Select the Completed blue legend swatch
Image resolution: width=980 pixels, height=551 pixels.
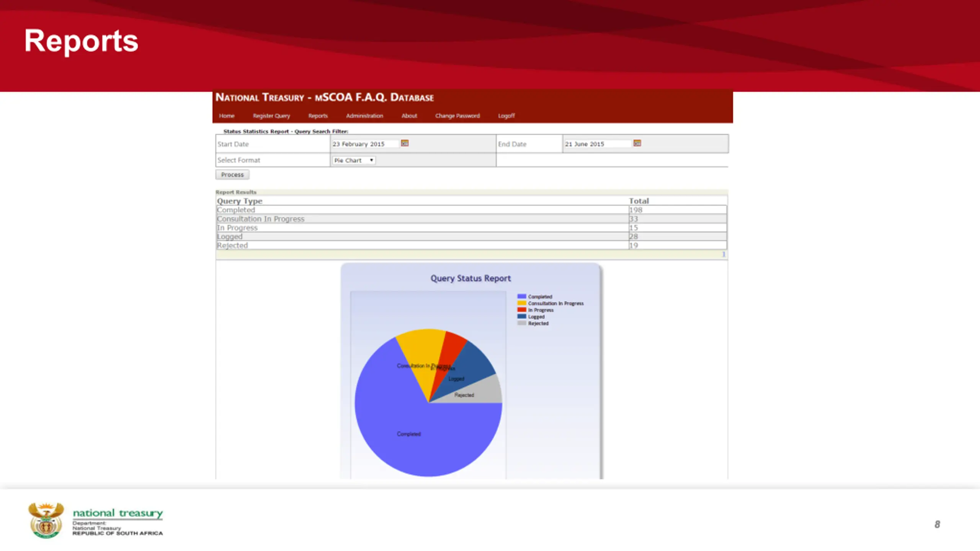pyautogui.click(x=521, y=296)
